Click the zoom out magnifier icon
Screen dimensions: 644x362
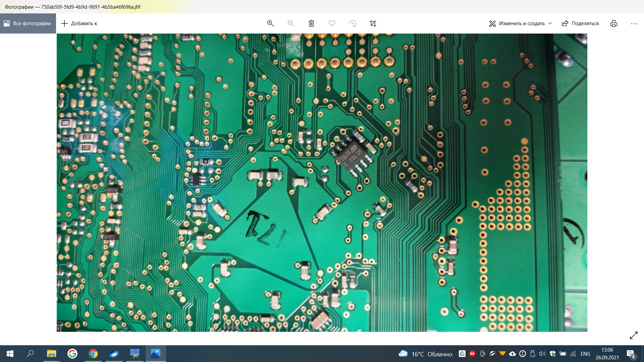click(x=291, y=23)
